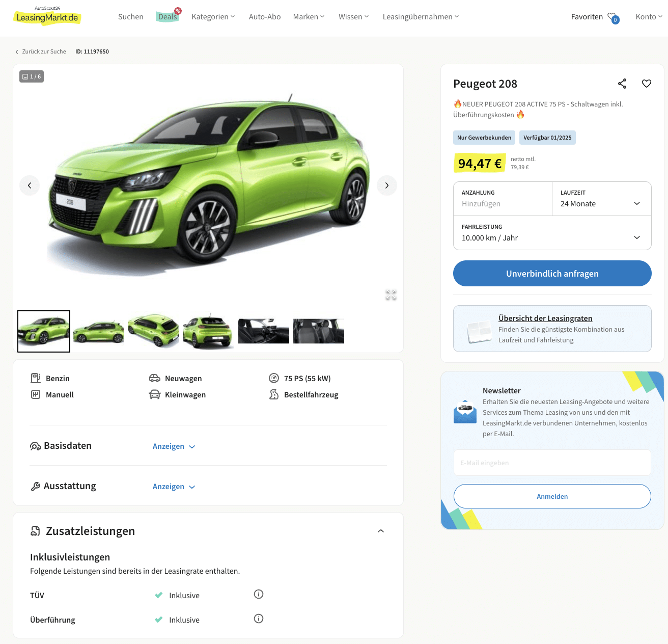668x644 pixels.
Task: Open Übersicht der Leasingraten link
Action: 545,318
